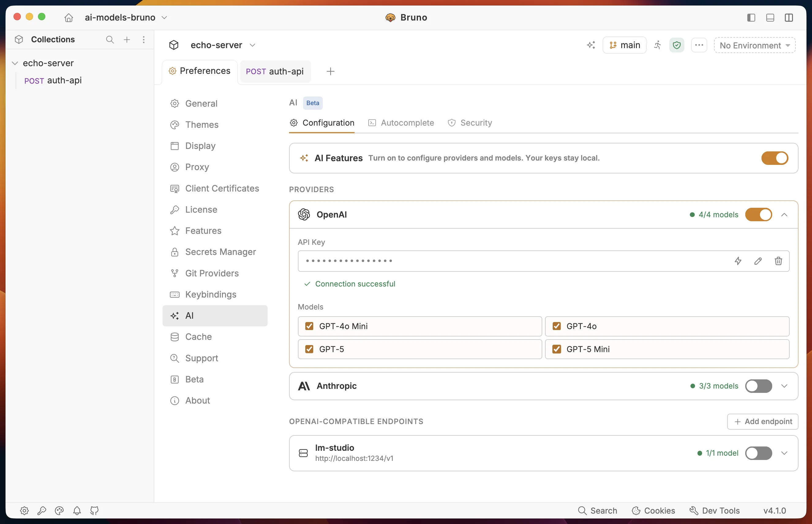Image resolution: width=812 pixels, height=524 pixels.
Task: Open Themes preferences
Action: click(x=215, y=124)
